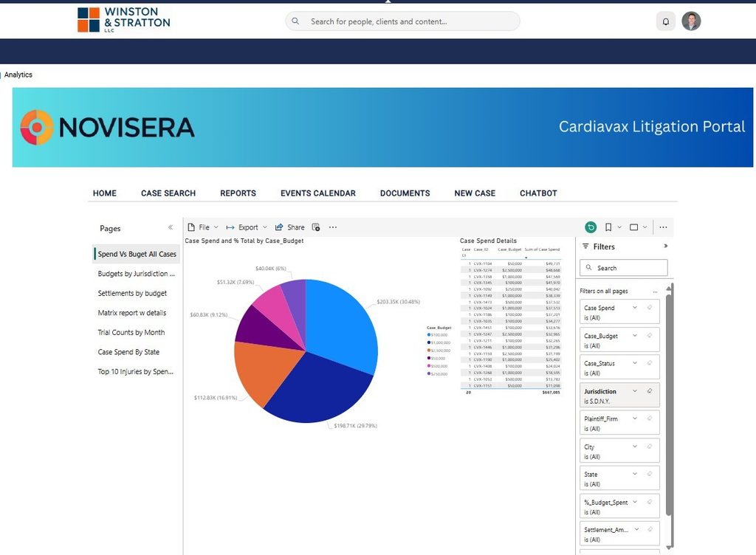Image resolution: width=756 pixels, height=555 pixels.
Task: Collapse the Pages pane with double chevron
Action: point(171,227)
